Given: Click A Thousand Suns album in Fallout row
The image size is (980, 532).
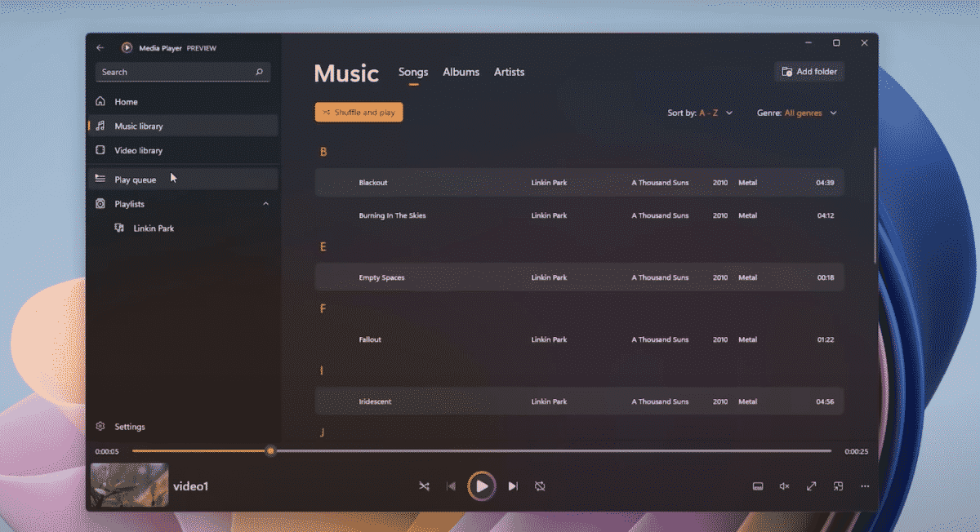Looking at the screenshot, I should tap(660, 339).
